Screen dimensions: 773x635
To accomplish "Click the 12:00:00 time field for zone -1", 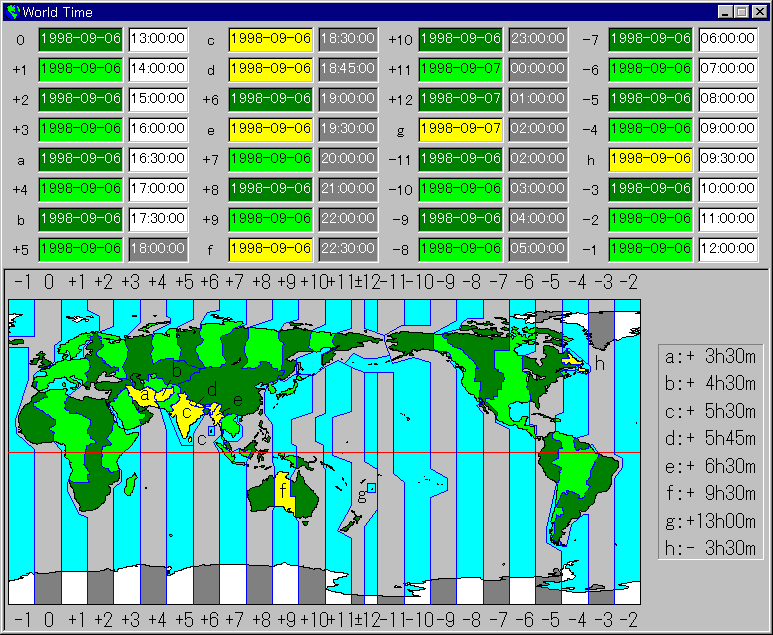I will click(x=728, y=249).
